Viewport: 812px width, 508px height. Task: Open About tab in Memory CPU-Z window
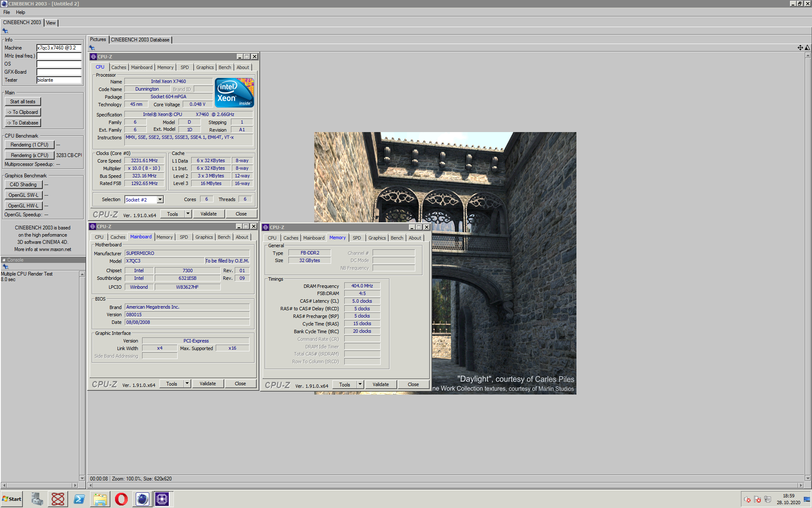pyautogui.click(x=415, y=238)
